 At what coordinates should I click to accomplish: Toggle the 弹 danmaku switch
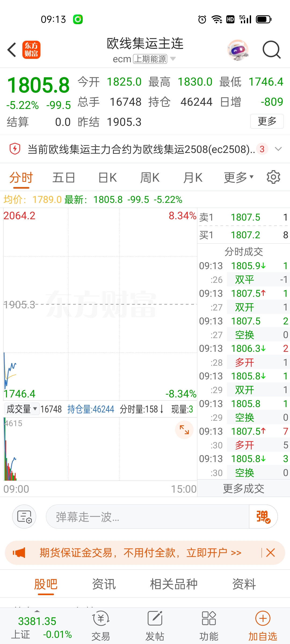point(263,517)
